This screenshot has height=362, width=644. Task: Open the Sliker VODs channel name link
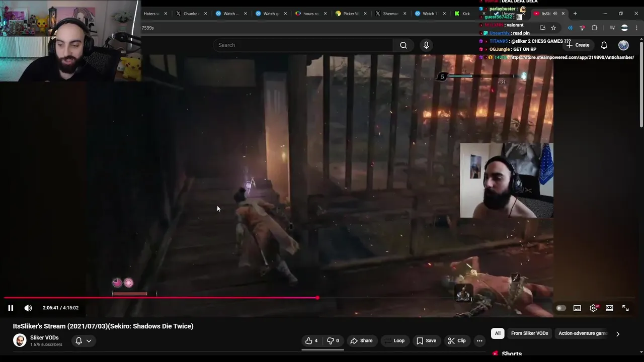point(44,338)
